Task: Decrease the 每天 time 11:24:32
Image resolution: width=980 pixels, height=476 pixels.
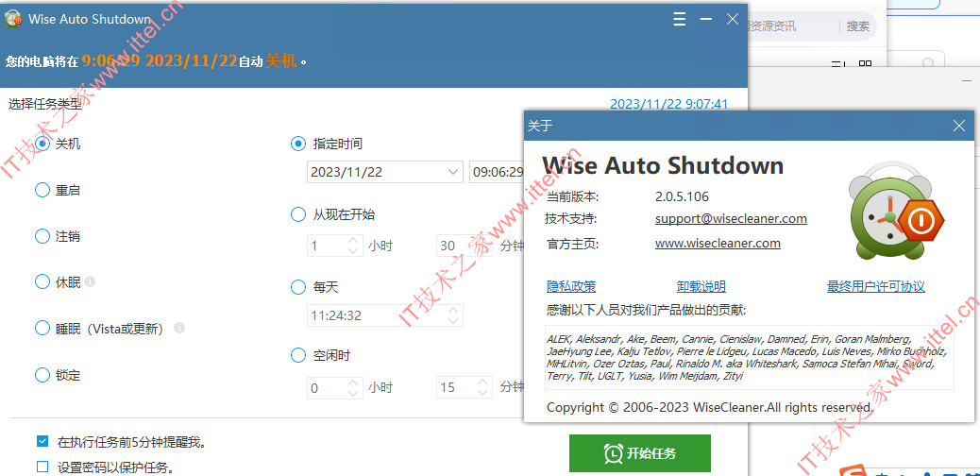Action: pos(452,320)
